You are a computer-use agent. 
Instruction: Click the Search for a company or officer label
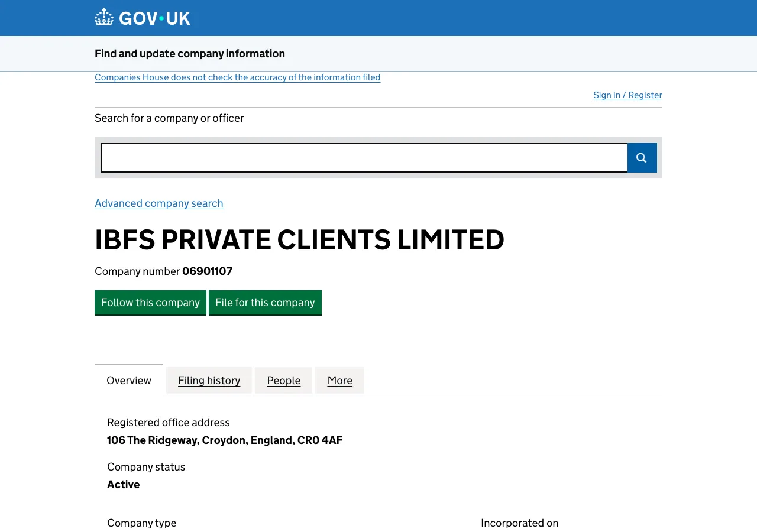(169, 118)
